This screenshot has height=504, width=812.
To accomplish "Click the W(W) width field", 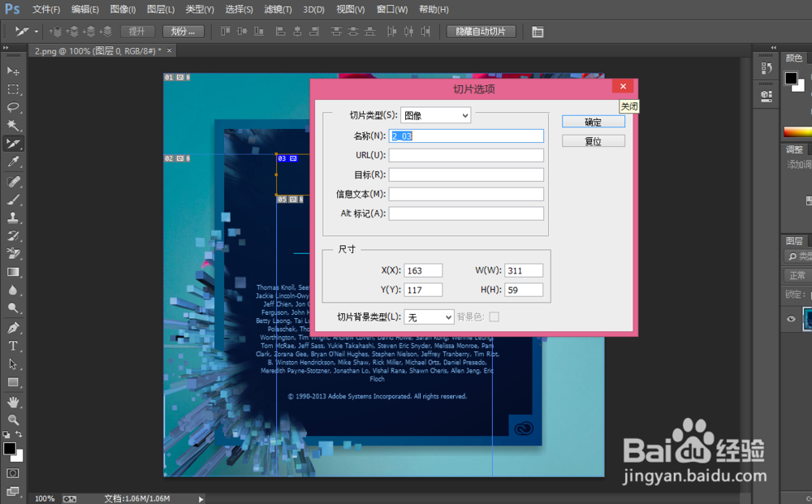I will click(524, 270).
